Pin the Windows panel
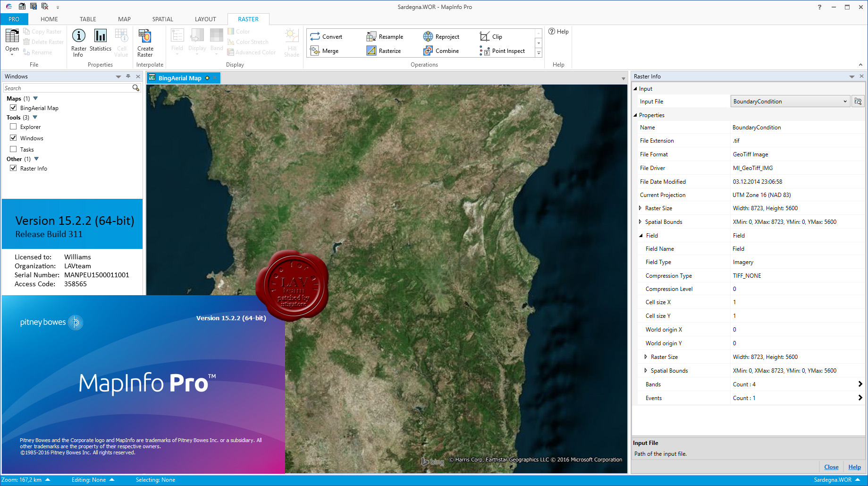868x486 pixels. [128, 76]
